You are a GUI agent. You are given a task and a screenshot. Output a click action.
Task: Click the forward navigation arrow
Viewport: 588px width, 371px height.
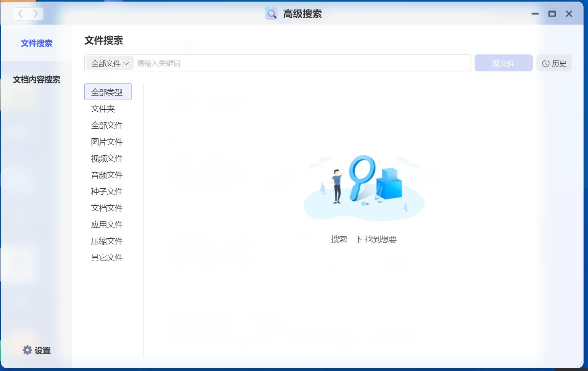[36, 13]
